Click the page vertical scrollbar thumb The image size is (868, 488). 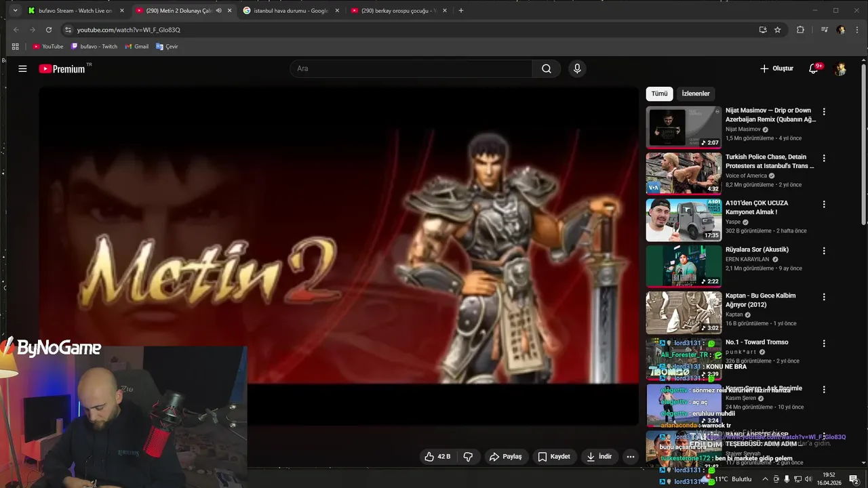point(863,144)
